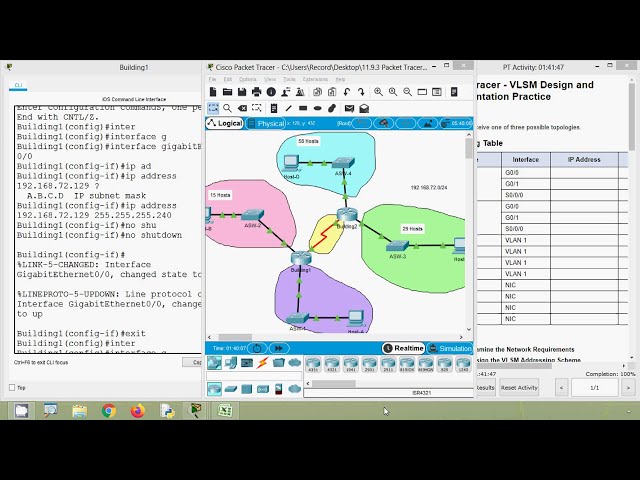Select the CLI tab in Building1 window
This screenshot has height=480, width=640.
(x=18, y=85)
